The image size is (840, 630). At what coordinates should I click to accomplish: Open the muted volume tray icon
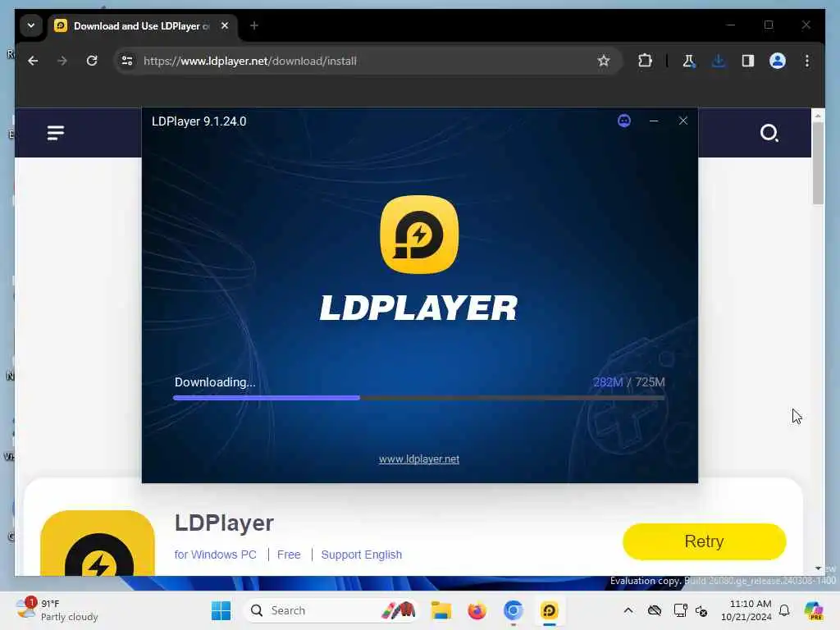(701, 610)
